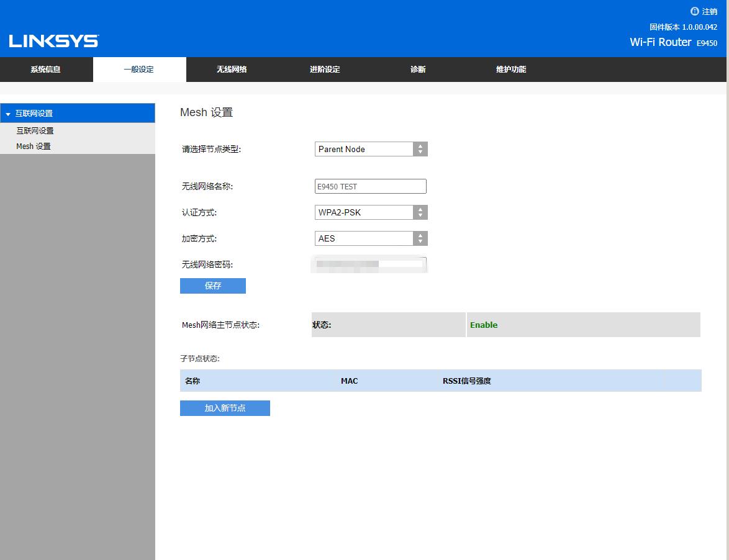This screenshot has width=729, height=560.
Task: Open the 系统信息 tab
Action: (46, 70)
